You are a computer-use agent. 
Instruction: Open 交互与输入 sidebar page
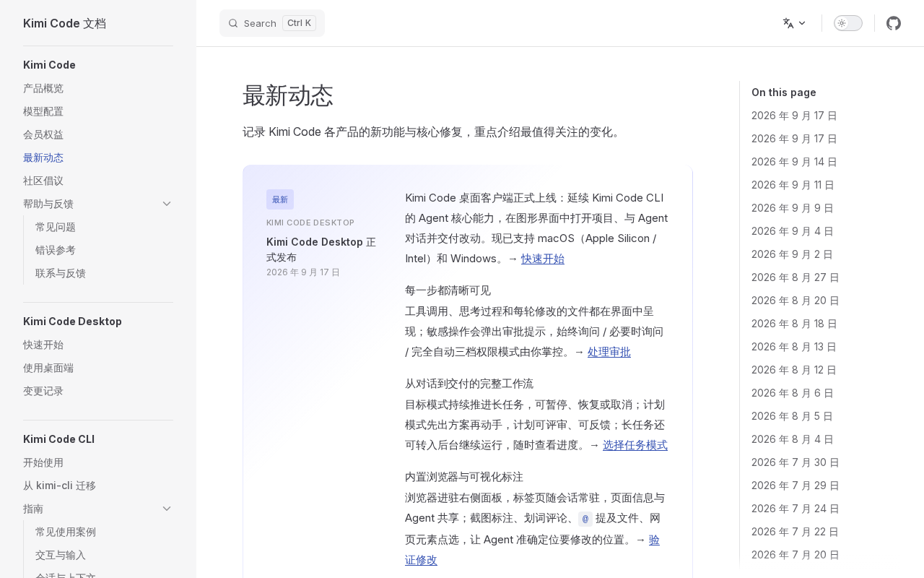[61, 555]
